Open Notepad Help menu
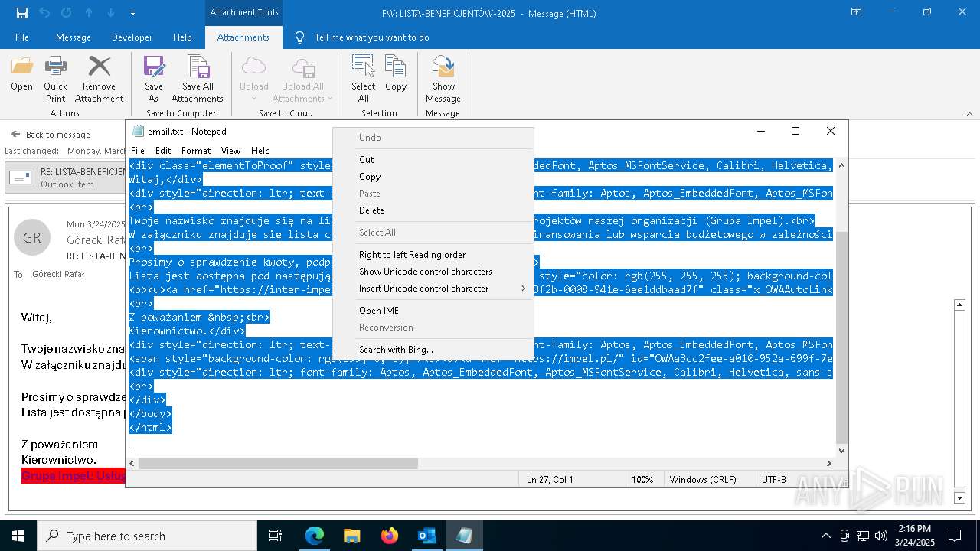 click(x=260, y=151)
